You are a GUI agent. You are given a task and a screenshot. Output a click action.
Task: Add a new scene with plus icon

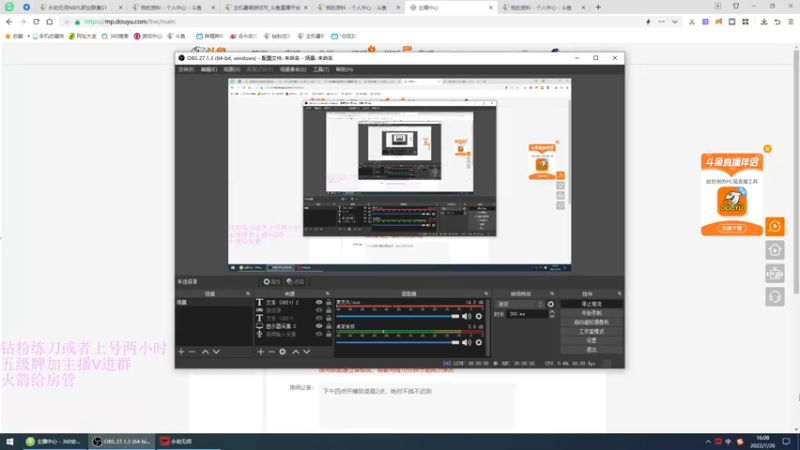(181, 352)
